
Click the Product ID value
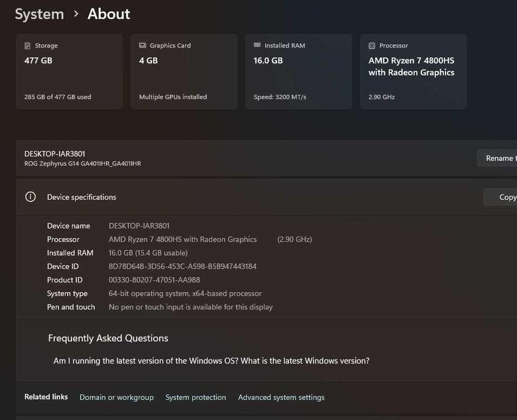pos(154,280)
